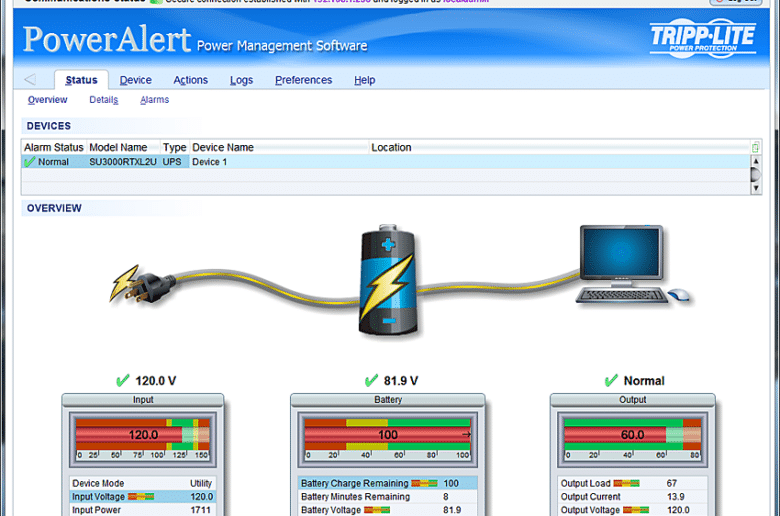Viewport: 780px width, 516px height.
Task: Open the Preferences tab
Action: pyautogui.click(x=303, y=80)
